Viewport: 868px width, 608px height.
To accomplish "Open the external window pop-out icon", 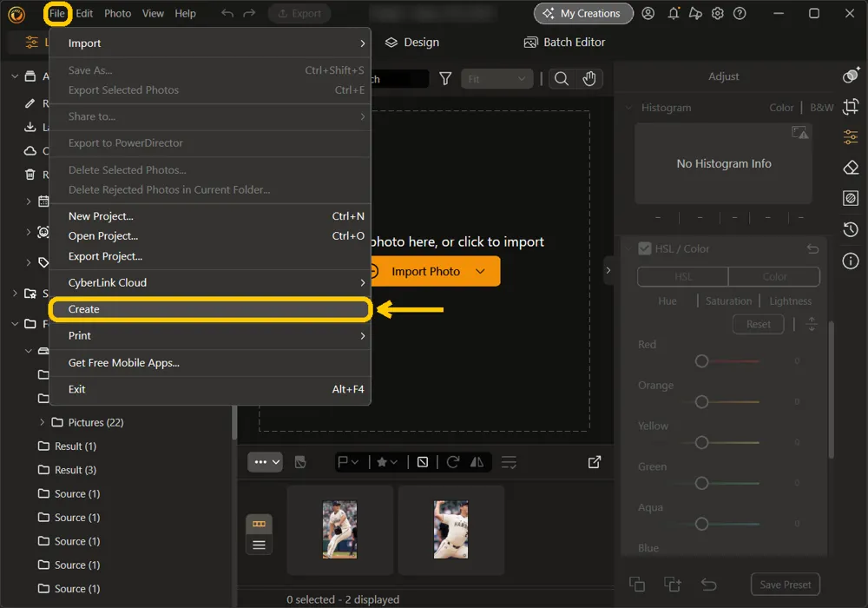I will tap(594, 462).
